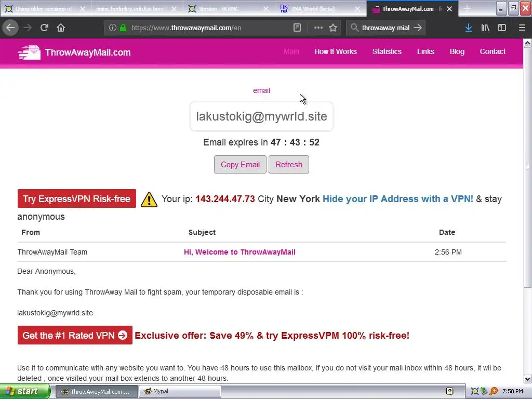The width and height of the screenshot is (532, 399).
Task: Open the Windows start menu
Action: coord(25,392)
